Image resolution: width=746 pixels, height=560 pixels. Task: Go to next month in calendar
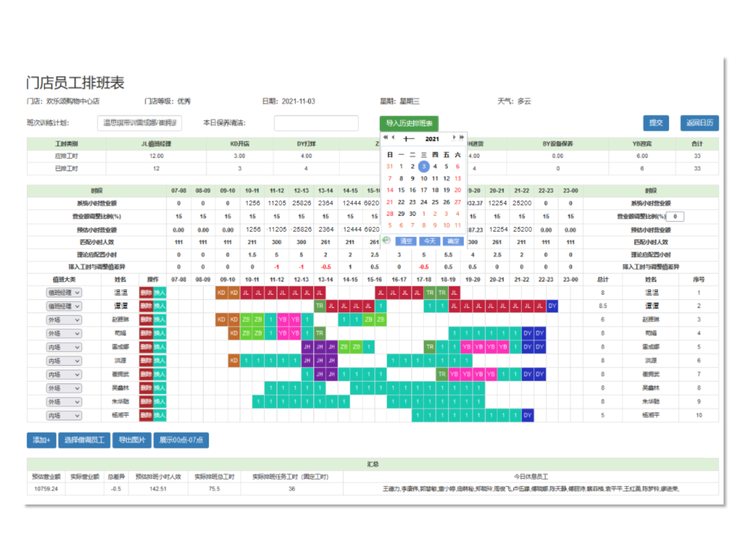pyautogui.click(x=454, y=137)
